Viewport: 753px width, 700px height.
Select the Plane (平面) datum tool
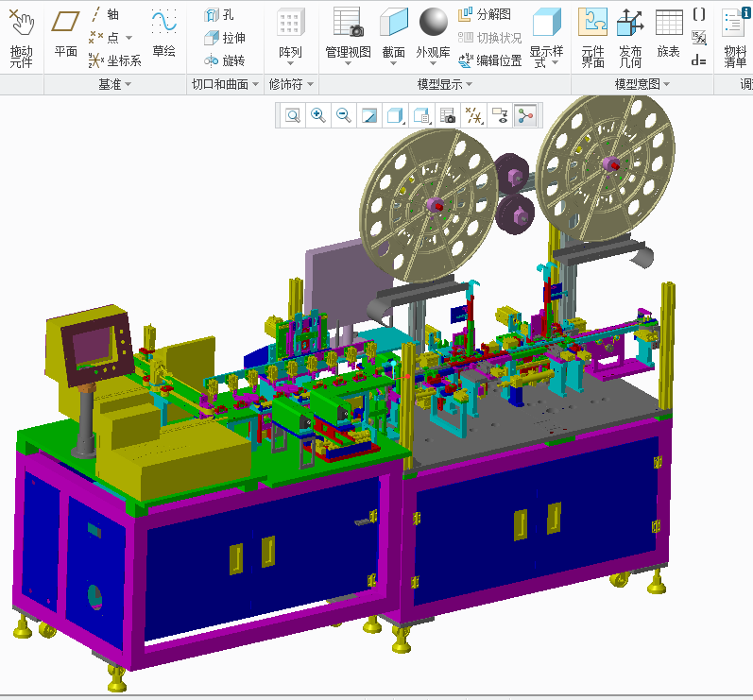65,35
